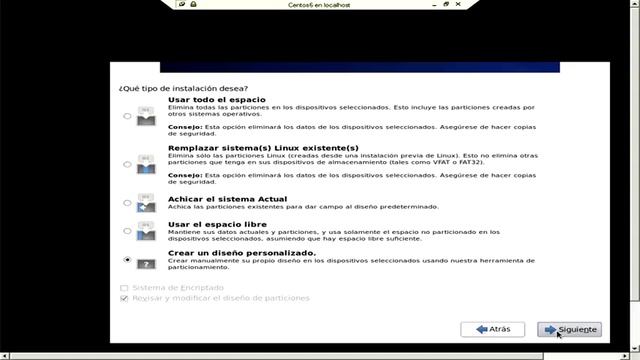Select 'Crear un diseño personalizado' radio button
Screen dimensions: 640x360
[x=127, y=260]
